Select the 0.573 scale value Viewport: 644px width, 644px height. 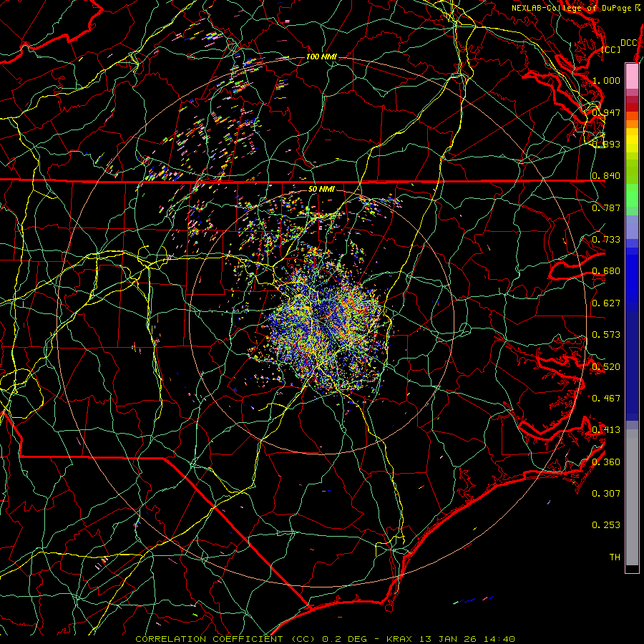pyautogui.click(x=606, y=335)
